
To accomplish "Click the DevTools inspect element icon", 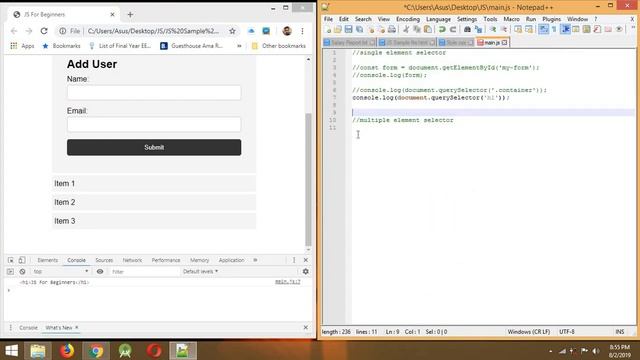I will coord(11,260).
